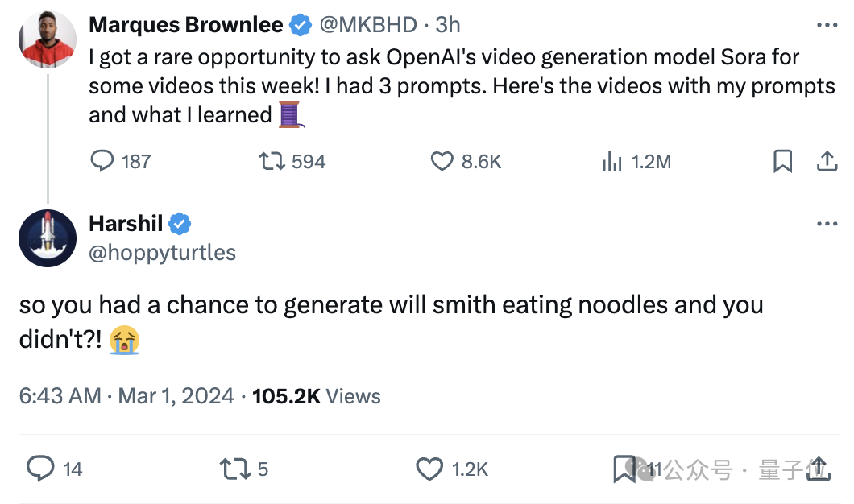Like Marques Brownlee's tweet
This screenshot has height=504, width=854.
tap(442, 161)
